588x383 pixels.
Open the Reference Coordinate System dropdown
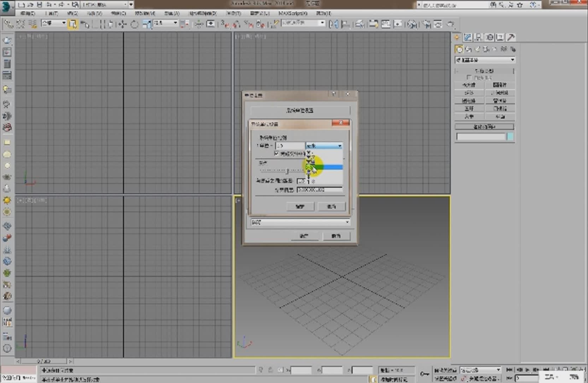pos(165,23)
